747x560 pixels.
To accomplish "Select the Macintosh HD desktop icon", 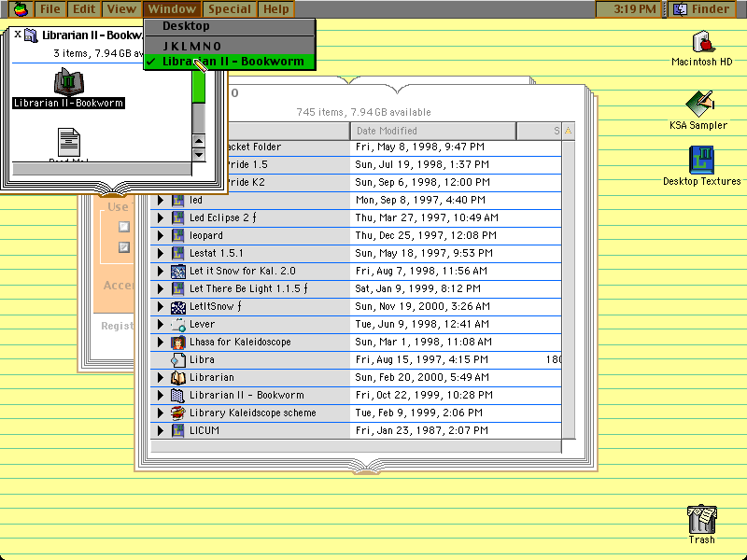I will (702, 42).
